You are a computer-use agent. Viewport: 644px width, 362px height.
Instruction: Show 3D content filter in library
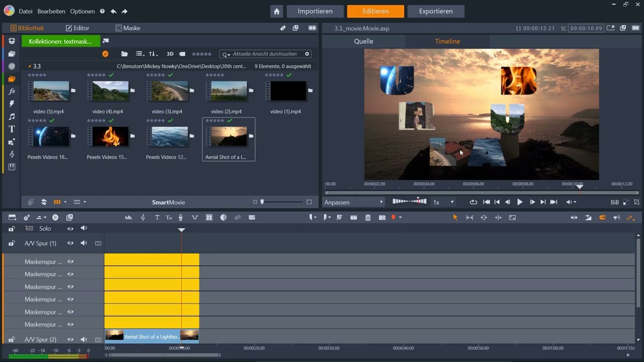170,54
